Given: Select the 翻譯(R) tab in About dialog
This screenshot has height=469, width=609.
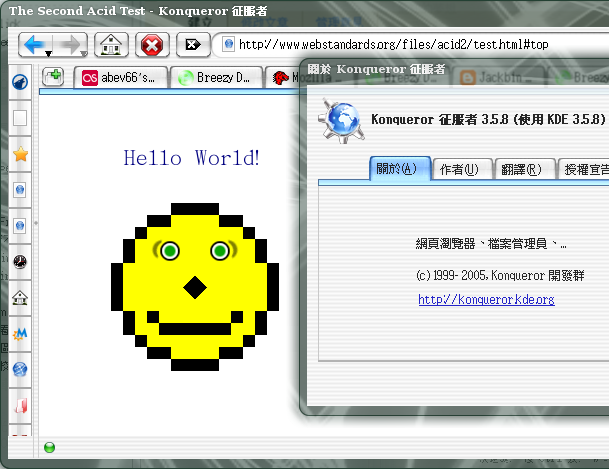Looking at the screenshot, I should [524, 169].
